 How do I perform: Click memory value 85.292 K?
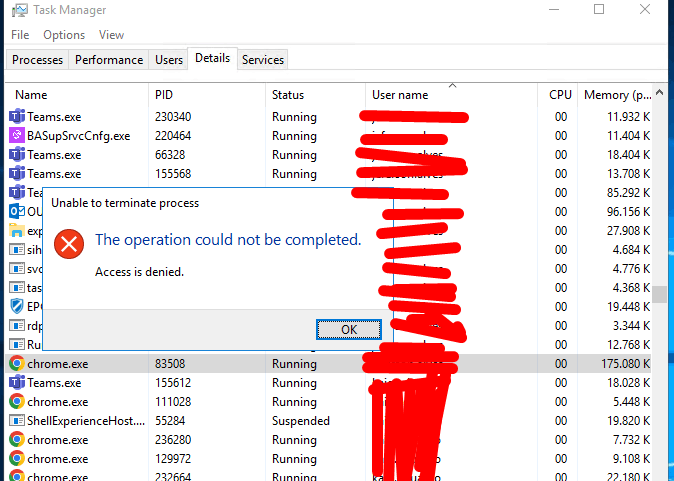coord(628,193)
